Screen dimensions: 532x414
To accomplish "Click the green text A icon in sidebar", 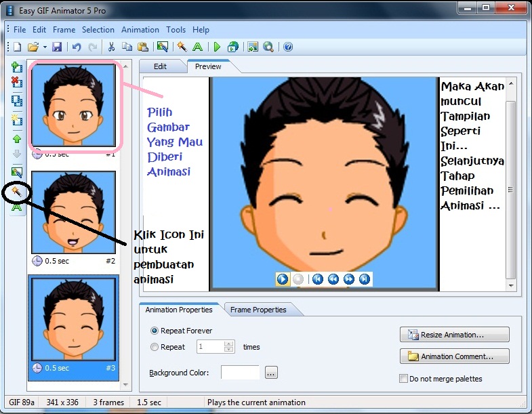I will (x=17, y=207).
